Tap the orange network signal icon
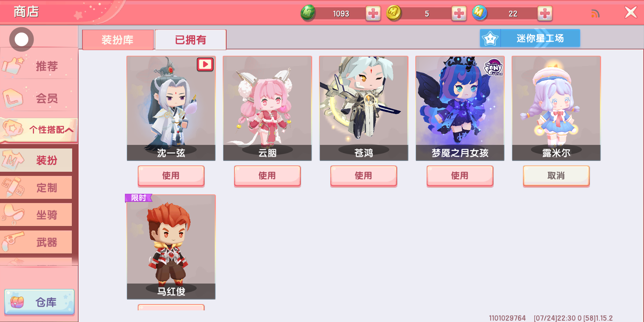 [x=595, y=13]
